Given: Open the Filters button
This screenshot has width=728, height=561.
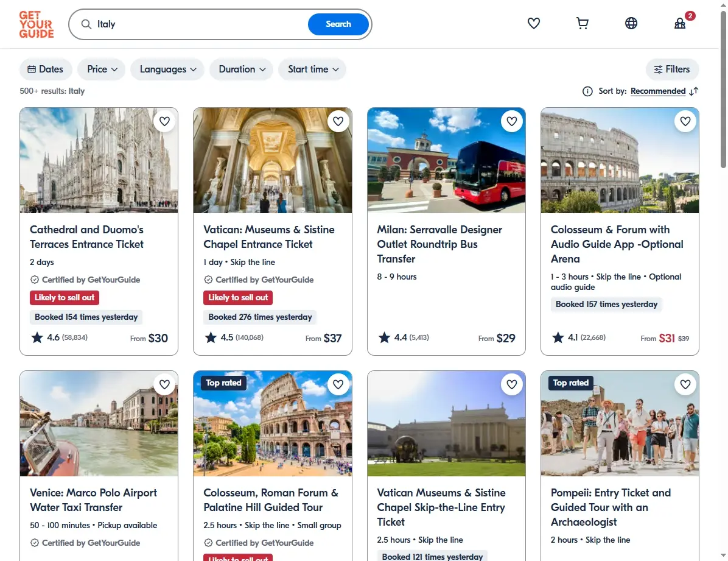Looking at the screenshot, I should (x=672, y=69).
